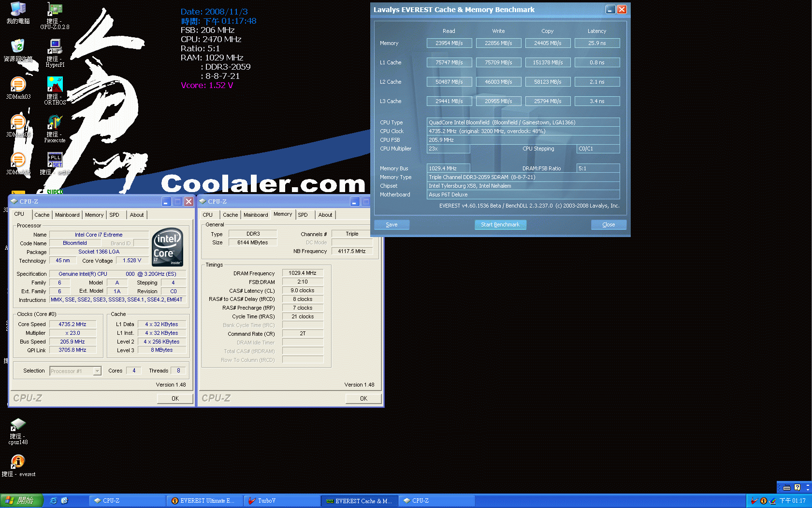This screenshot has width=812, height=508.
Task: Click the orange EVEREST info tray icon
Action: click(x=764, y=501)
